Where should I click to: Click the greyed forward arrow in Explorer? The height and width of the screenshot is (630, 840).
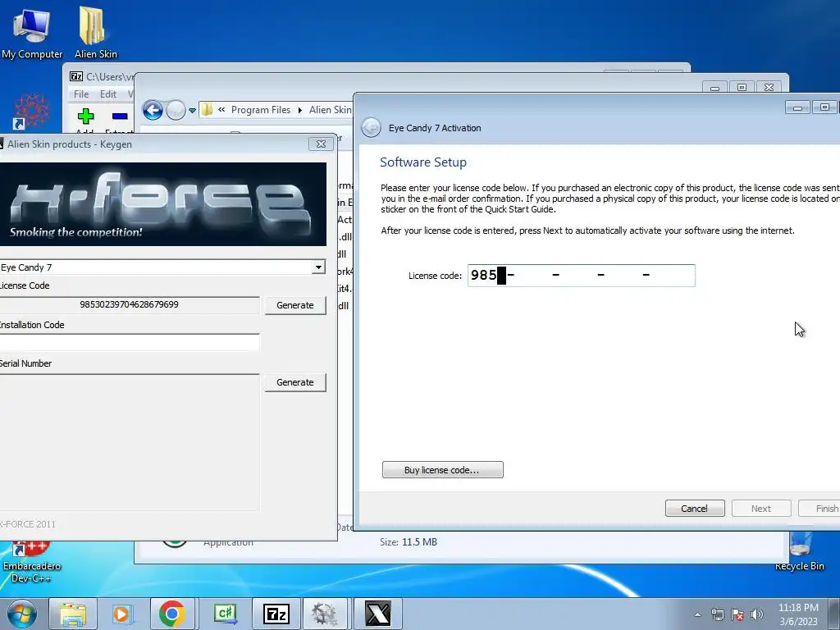pos(176,111)
